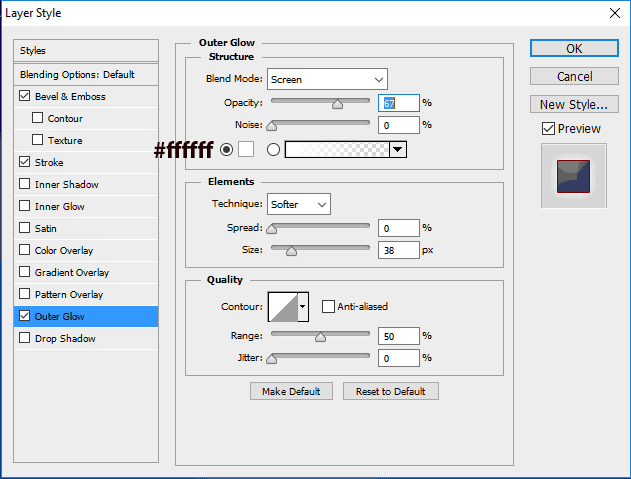Click the layer style preview thumbnail
Image resolution: width=631 pixels, height=479 pixels.
coord(573,176)
